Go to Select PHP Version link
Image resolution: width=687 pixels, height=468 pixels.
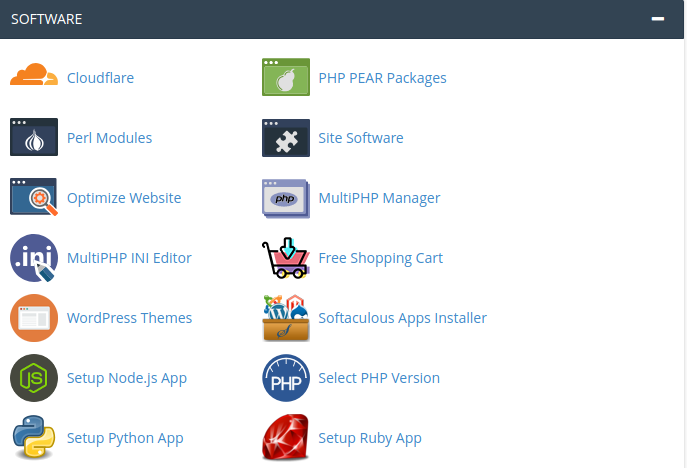(379, 378)
